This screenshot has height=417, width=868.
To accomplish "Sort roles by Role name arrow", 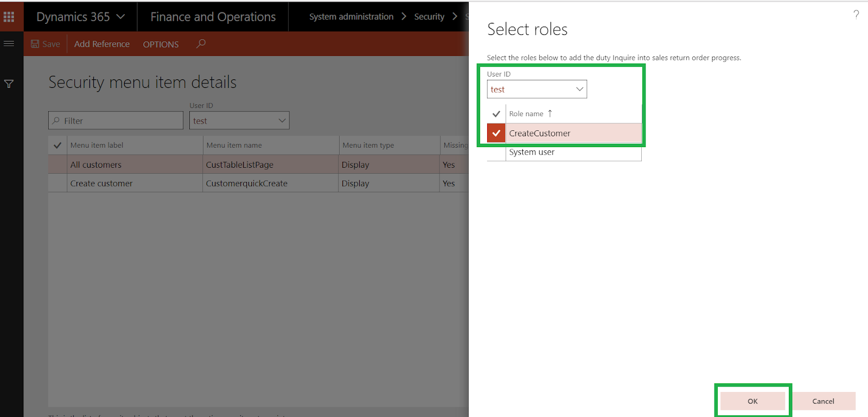I will tap(550, 113).
